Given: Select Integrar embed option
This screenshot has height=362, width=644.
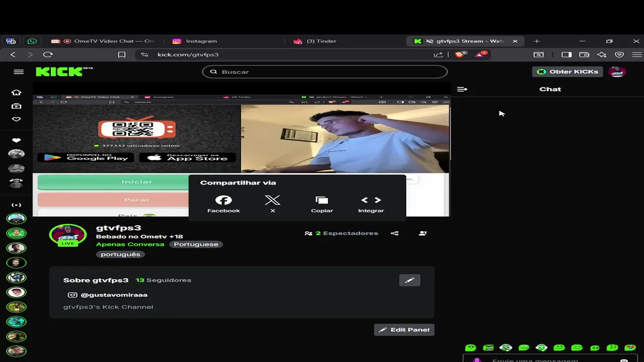Looking at the screenshot, I should point(371,204).
